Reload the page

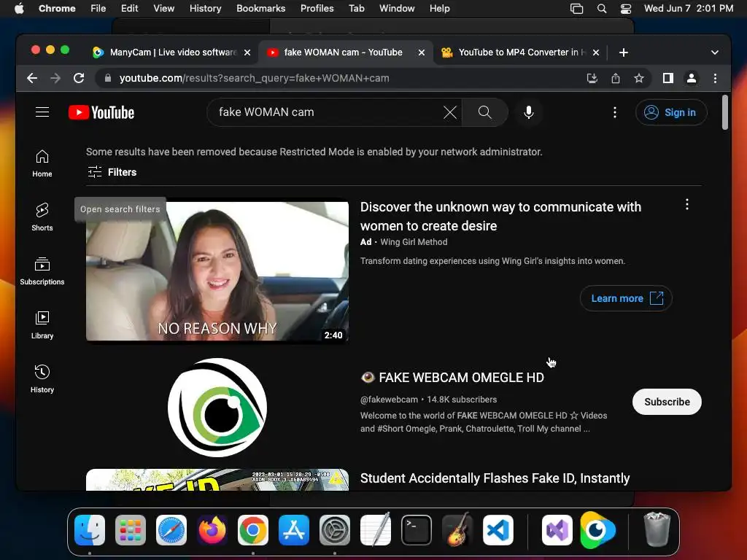(79, 78)
